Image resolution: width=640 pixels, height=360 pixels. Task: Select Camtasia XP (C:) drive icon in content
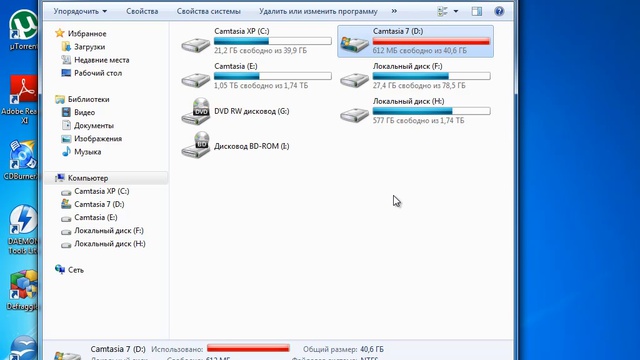196,44
